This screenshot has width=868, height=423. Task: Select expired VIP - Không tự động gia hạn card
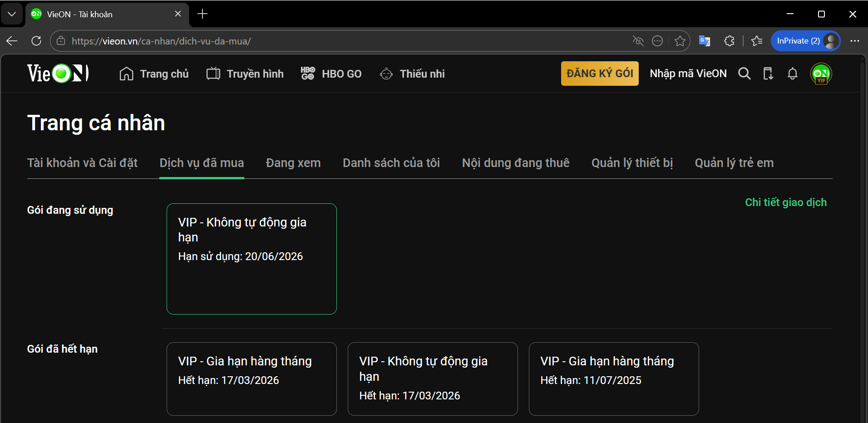[433, 379]
